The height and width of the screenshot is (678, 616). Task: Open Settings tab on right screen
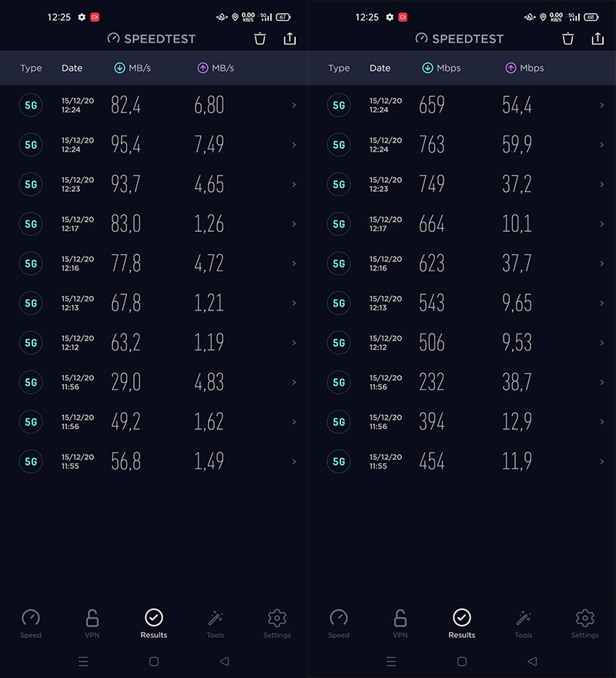point(585,623)
